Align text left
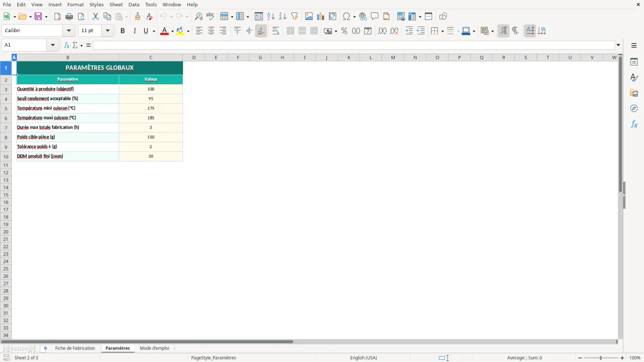The width and height of the screenshot is (644, 362). click(200, 31)
